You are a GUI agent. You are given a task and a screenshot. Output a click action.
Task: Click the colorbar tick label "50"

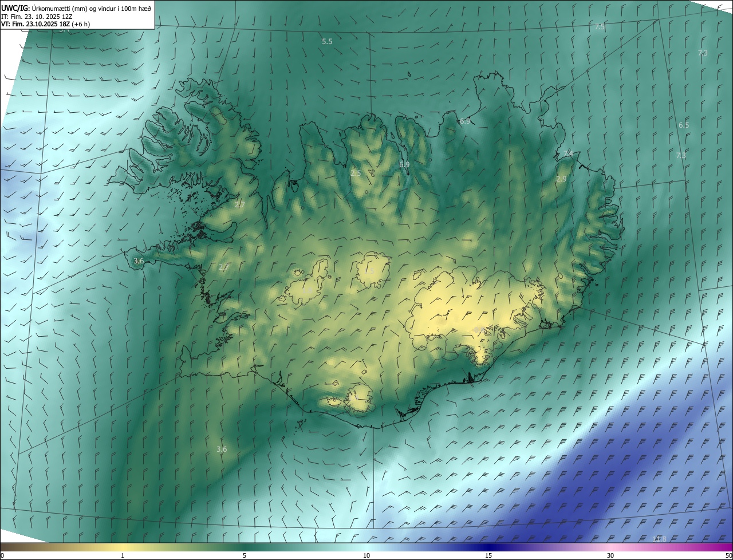(728, 555)
